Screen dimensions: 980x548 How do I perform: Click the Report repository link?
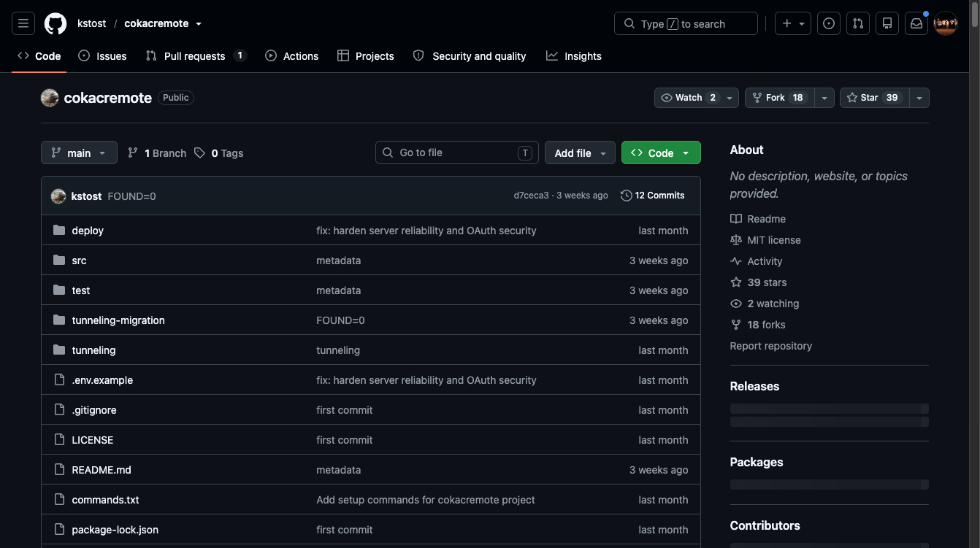[x=770, y=346]
